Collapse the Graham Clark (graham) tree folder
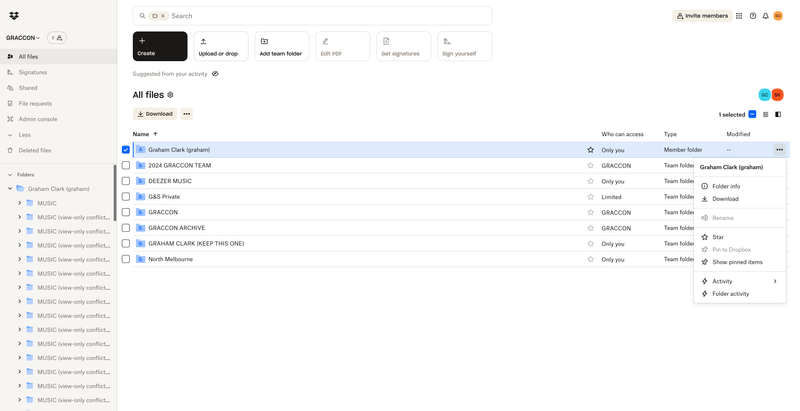 tap(10, 189)
